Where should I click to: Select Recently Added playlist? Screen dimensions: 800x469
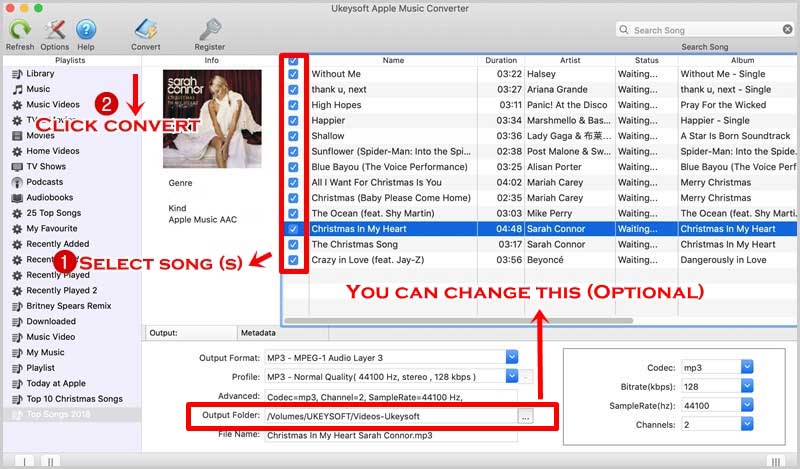pos(58,244)
